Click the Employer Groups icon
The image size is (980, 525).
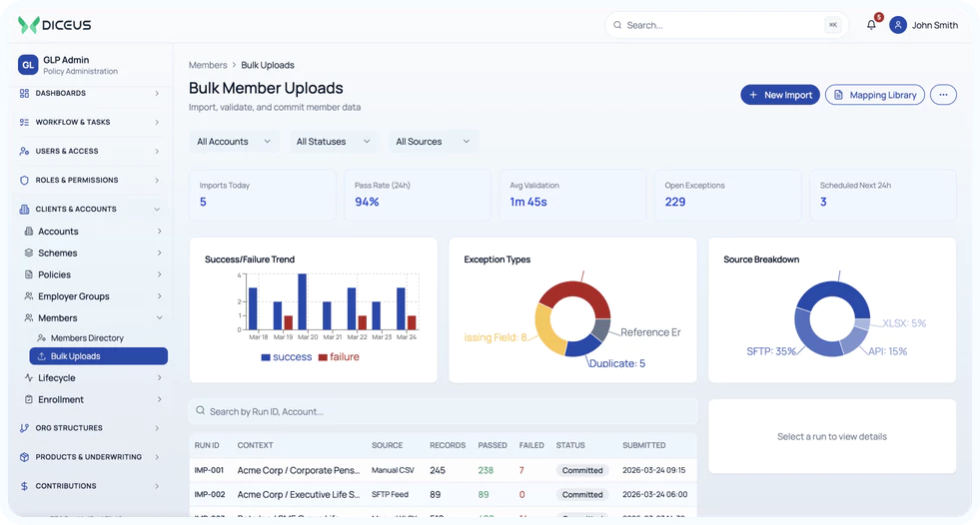click(29, 295)
